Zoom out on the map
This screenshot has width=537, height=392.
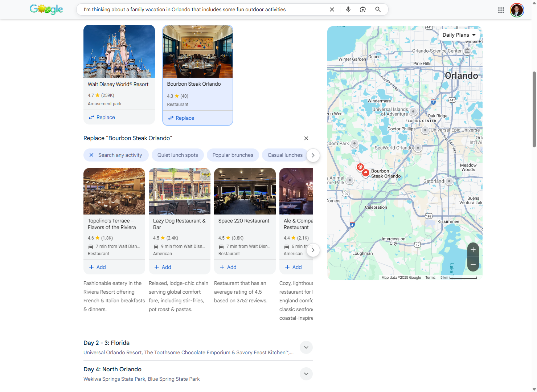click(473, 265)
